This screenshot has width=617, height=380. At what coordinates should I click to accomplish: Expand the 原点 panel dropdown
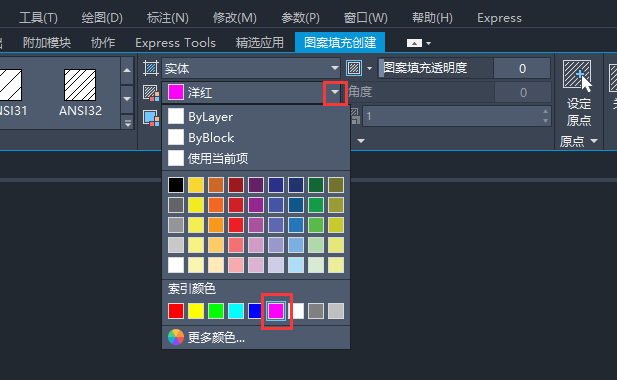click(x=578, y=141)
